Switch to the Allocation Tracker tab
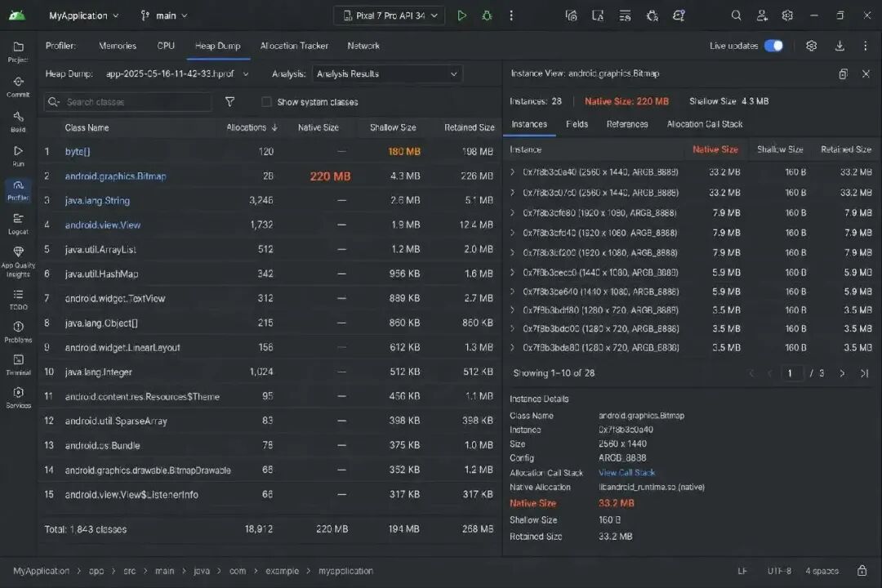Viewport: 882px width, 588px height. [x=294, y=46]
